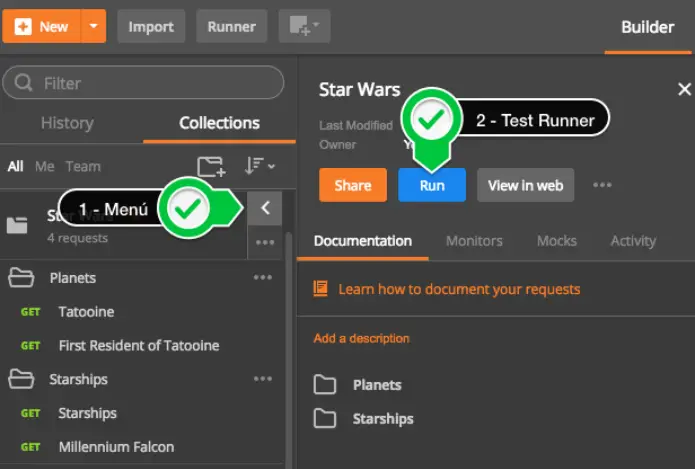Open the New button dropdown arrow
The image size is (695, 469).
point(93,27)
